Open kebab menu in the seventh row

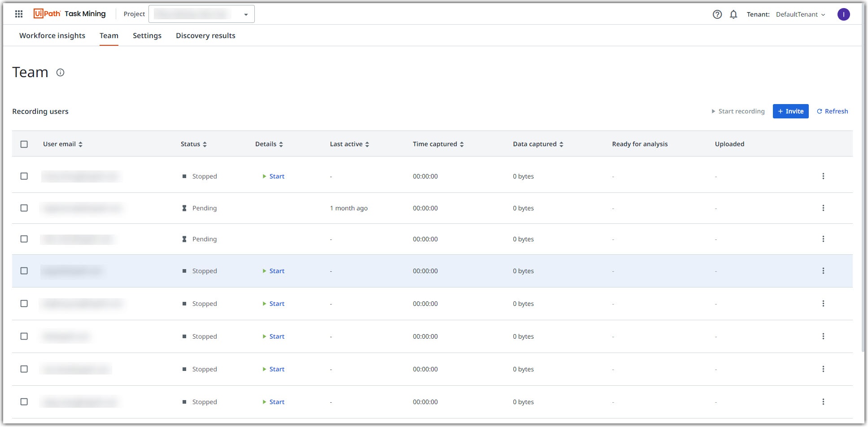point(823,369)
